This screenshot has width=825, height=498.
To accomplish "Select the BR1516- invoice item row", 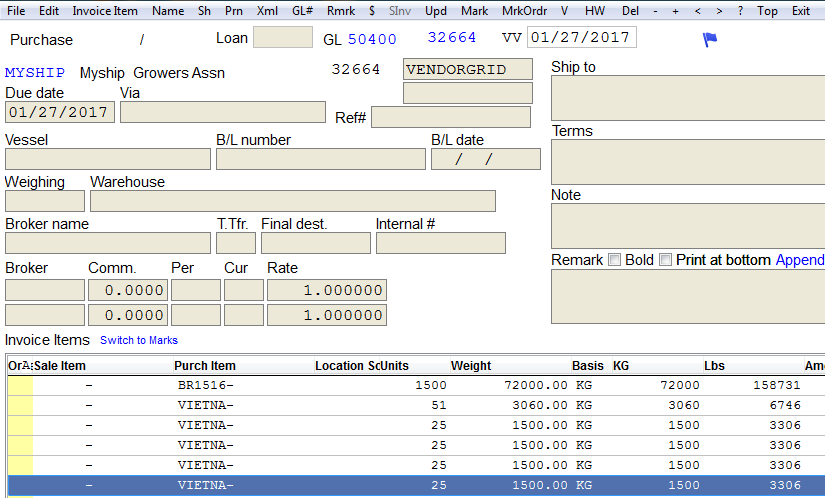I will 416,385.
